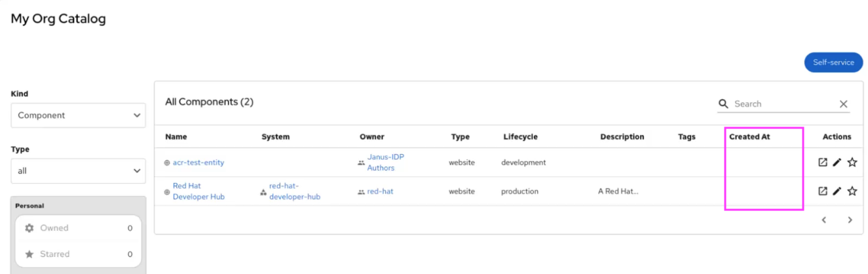Star the acr-test-entity component
This screenshot has height=274, width=868.
(852, 163)
